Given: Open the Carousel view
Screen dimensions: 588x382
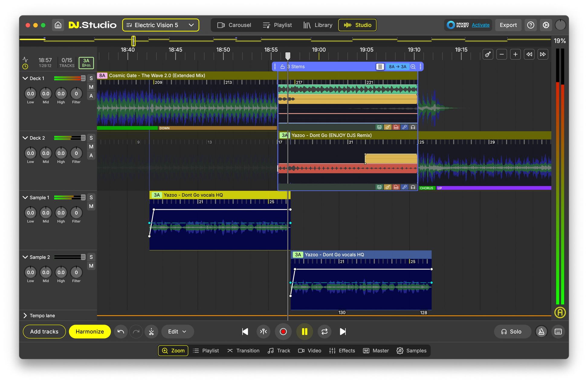Looking at the screenshot, I should [234, 25].
